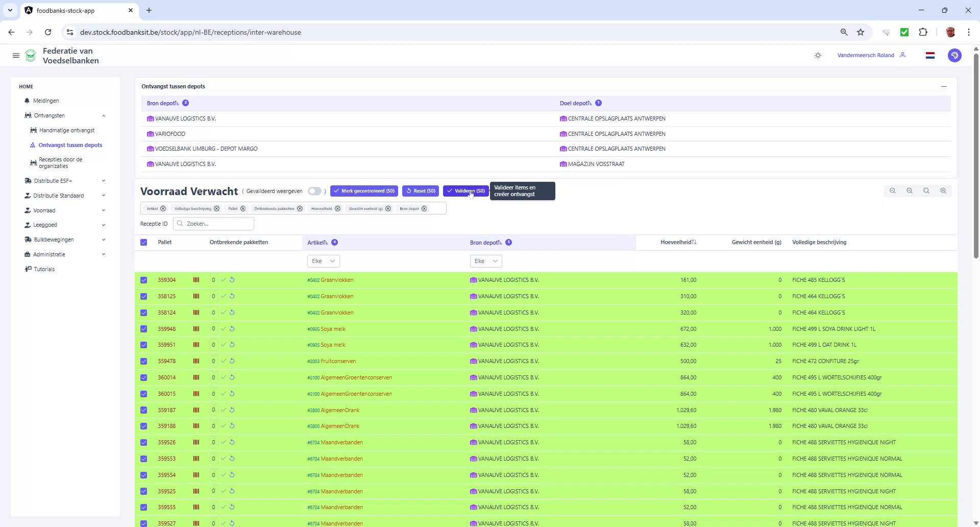Click the zoom-out magnifier above the table

point(910,190)
